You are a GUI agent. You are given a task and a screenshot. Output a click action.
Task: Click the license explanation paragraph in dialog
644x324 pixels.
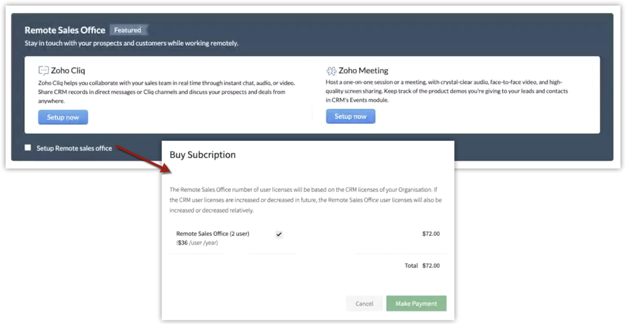coord(305,200)
